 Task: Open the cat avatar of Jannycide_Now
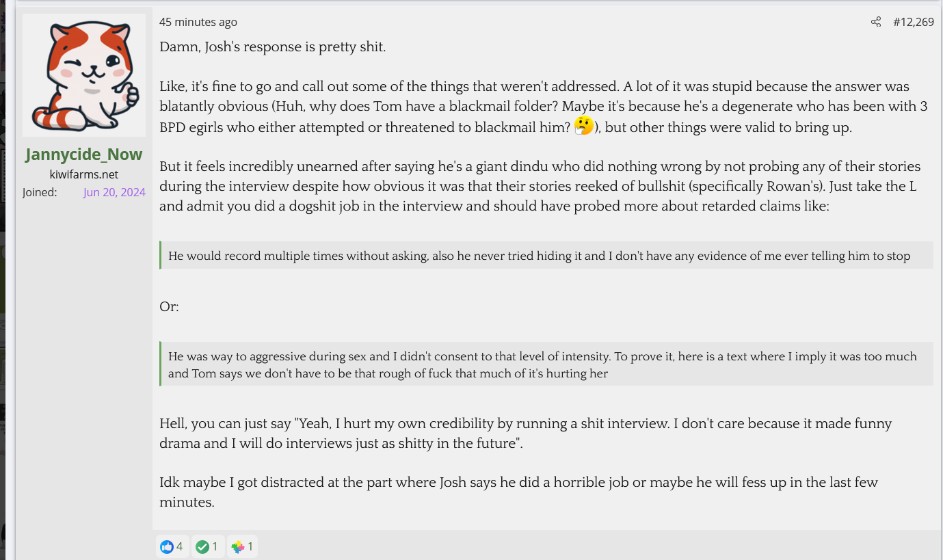tap(84, 75)
